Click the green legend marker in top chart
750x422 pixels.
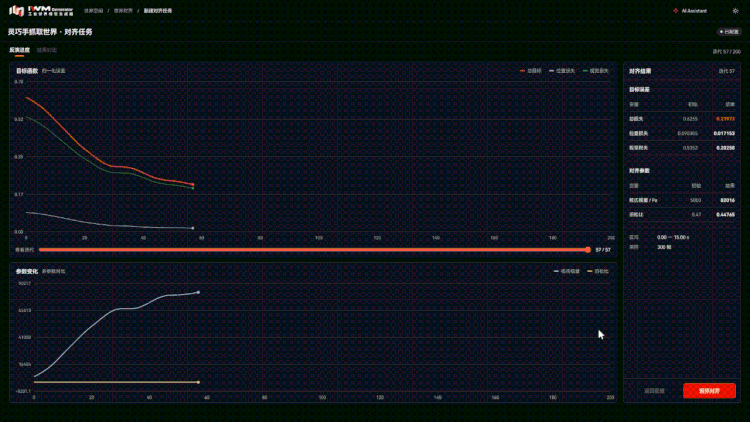coord(585,71)
